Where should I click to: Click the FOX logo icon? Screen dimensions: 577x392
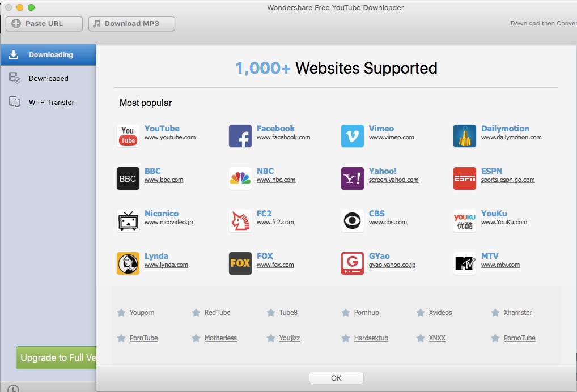[x=240, y=263]
